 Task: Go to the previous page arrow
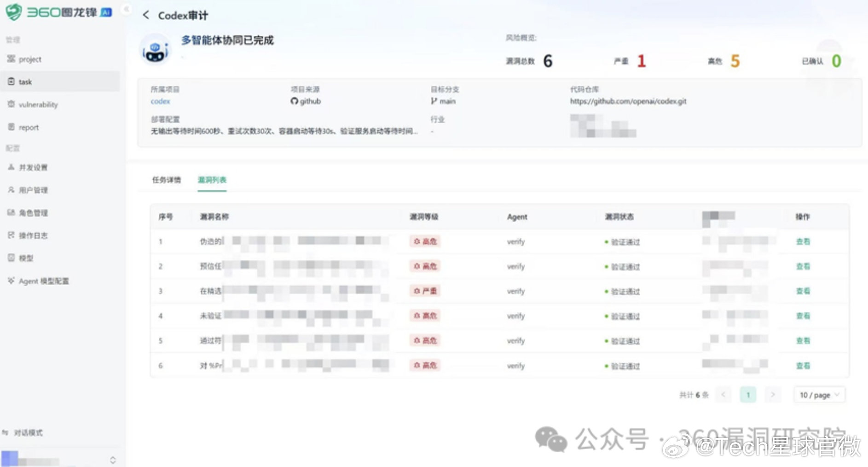[x=723, y=395]
